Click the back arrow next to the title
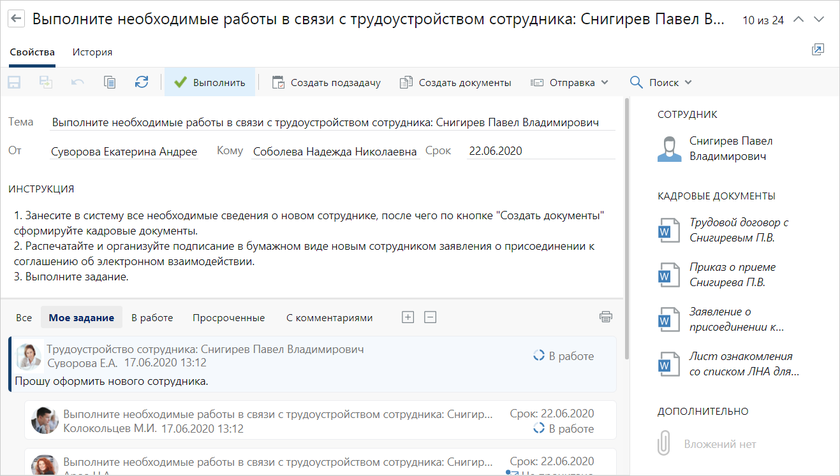The height and width of the screenshot is (476, 840). pyautogui.click(x=16, y=19)
